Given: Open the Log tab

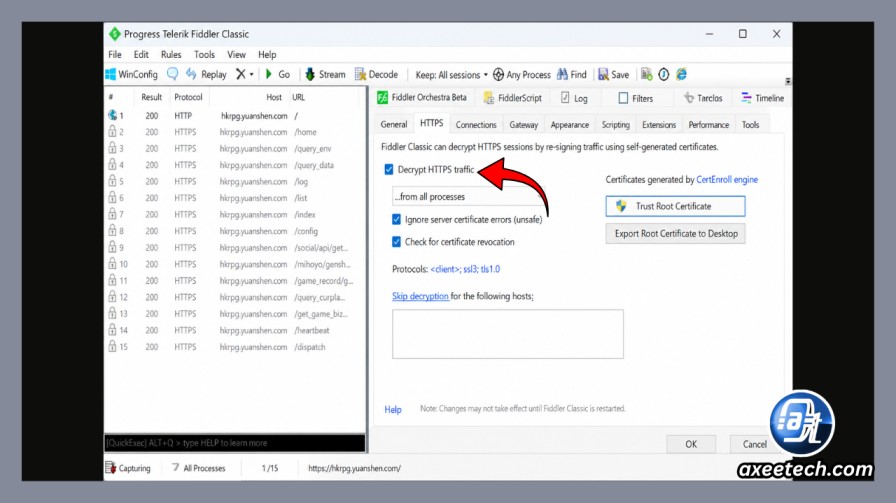Looking at the screenshot, I should coord(574,98).
